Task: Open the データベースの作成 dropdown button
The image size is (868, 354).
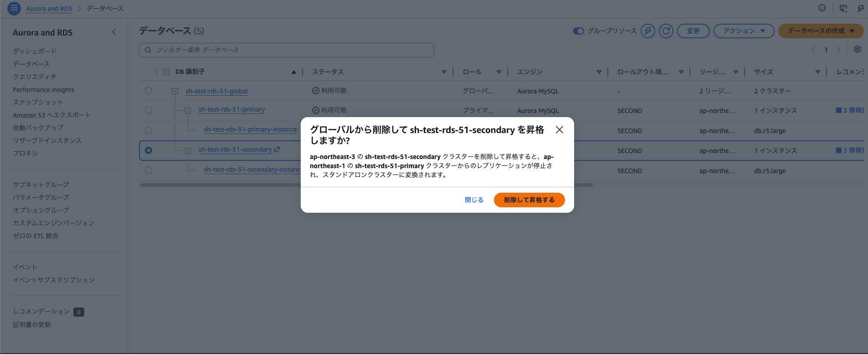Action: (x=821, y=31)
